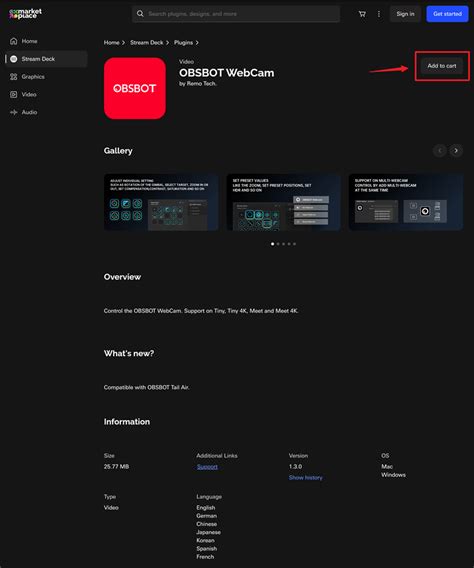Image resolution: width=474 pixels, height=568 pixels.
Task: Click the 'Video' category label above the title
Action: tap(186, 62)
